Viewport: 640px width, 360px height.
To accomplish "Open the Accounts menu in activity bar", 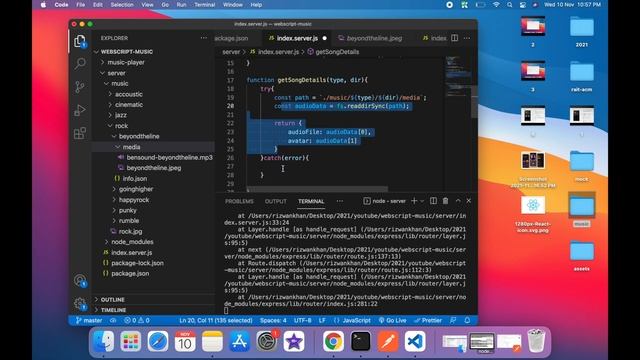I will pyautogui.click(x=80, y=280).
